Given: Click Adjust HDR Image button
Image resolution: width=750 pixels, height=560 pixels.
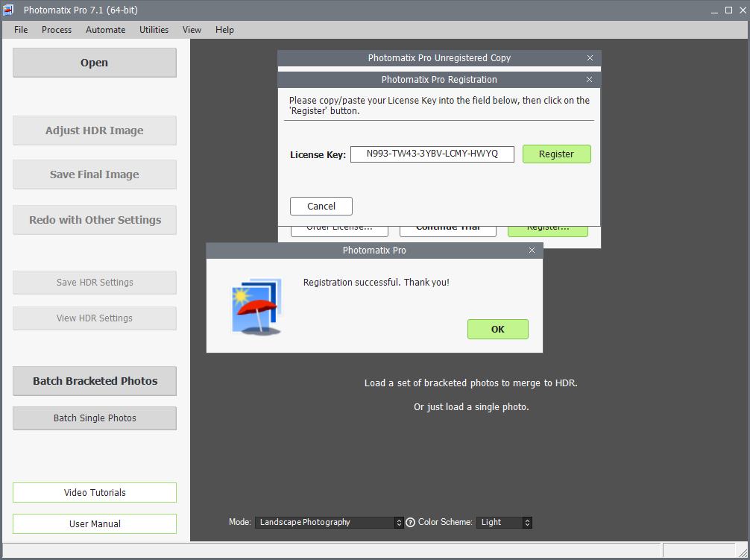Looking at the screenshot, I should coord(94,130).
